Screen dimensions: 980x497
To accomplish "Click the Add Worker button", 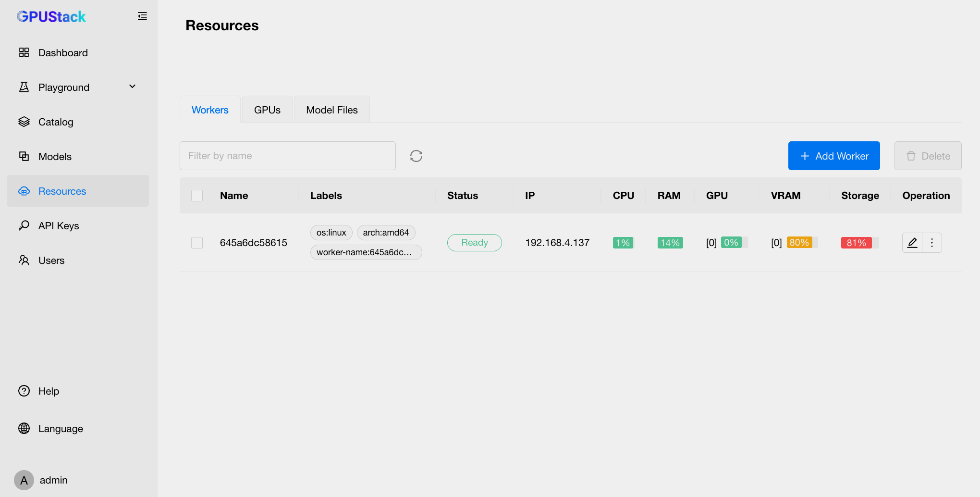I will pos(834,156).
